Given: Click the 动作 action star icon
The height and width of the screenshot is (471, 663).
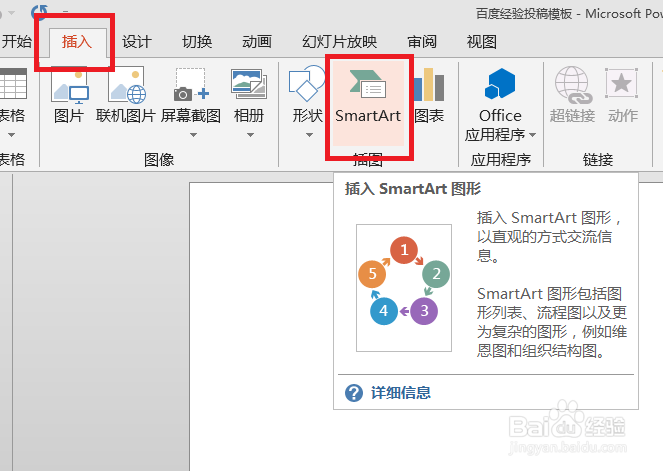Looking at the screenshot, I should 622,83.
